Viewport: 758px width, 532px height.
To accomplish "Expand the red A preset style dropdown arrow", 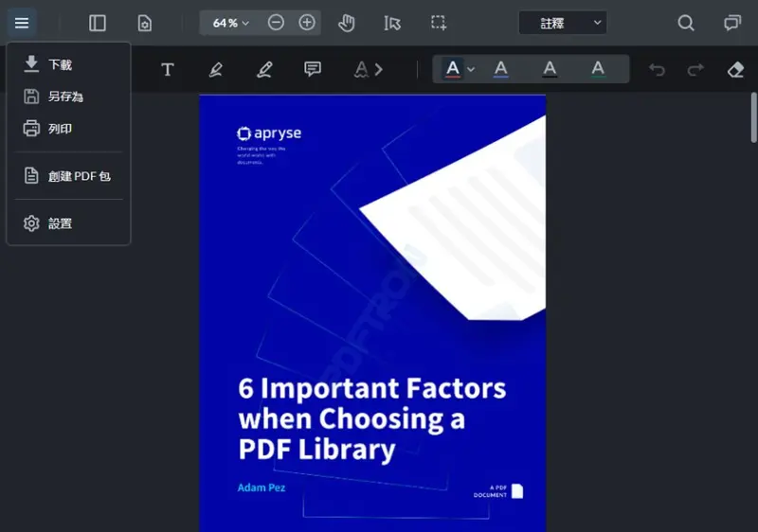I will (471, 69).
